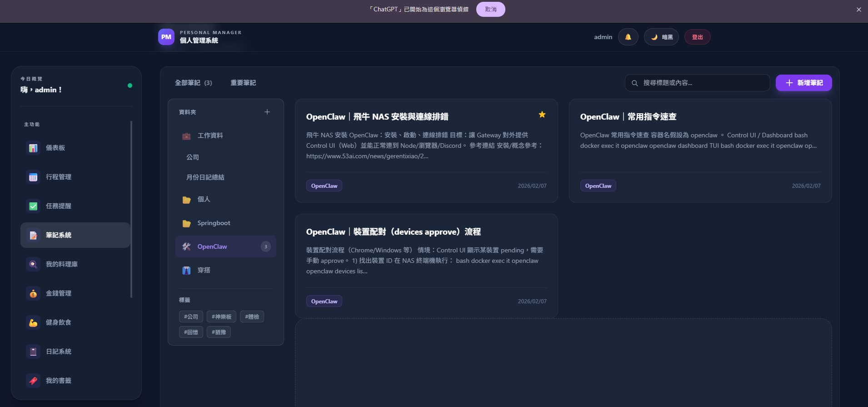Filter by #回憶 tag
Viewport: 868px width, 407px height.
click(191, 332)
